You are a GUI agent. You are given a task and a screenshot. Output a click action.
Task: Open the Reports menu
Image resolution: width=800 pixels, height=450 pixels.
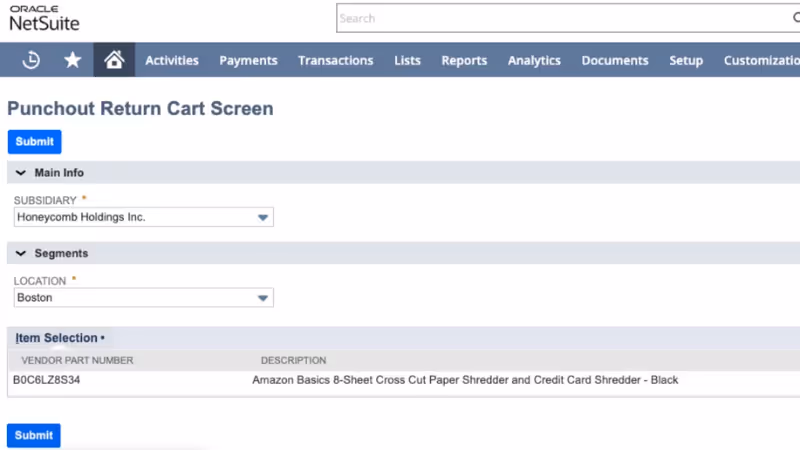click(x=464, y=60)
